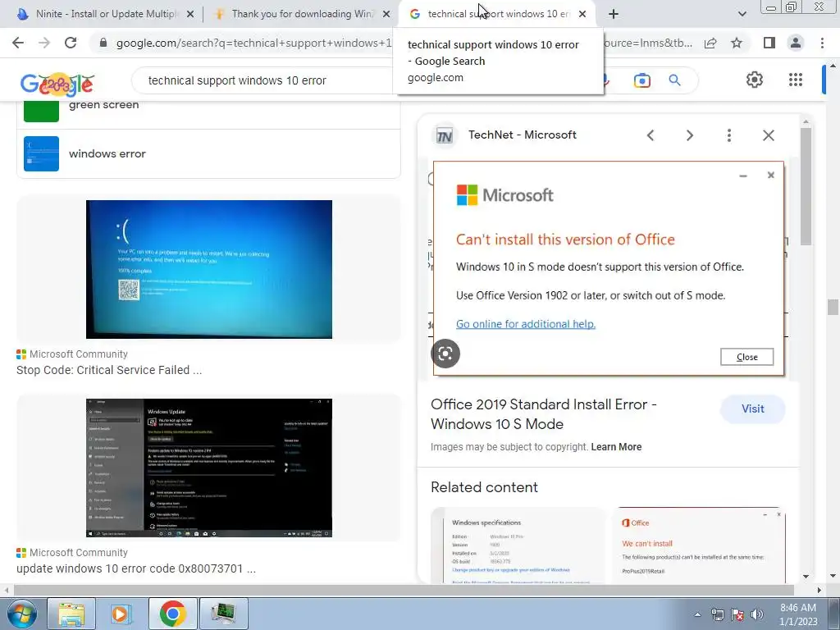Open the Office We can't install related image

pyautogui.click(x=699, y=545)
